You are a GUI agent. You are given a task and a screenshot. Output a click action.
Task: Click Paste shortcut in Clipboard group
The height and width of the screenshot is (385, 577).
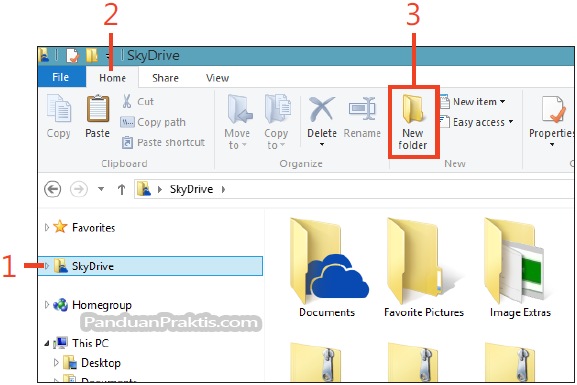[163, 142]
